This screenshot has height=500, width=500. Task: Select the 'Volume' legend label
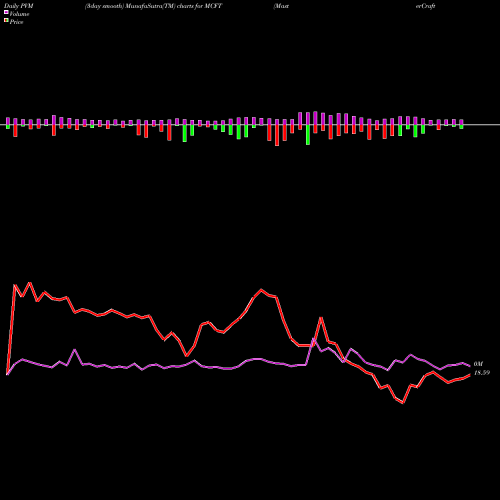point(19,14)
